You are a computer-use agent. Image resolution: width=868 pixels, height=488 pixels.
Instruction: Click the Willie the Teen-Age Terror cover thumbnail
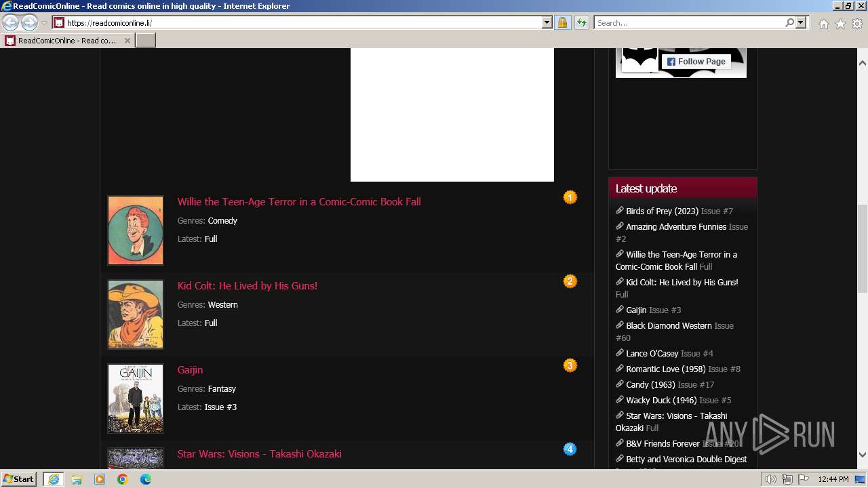coord(136,230)
